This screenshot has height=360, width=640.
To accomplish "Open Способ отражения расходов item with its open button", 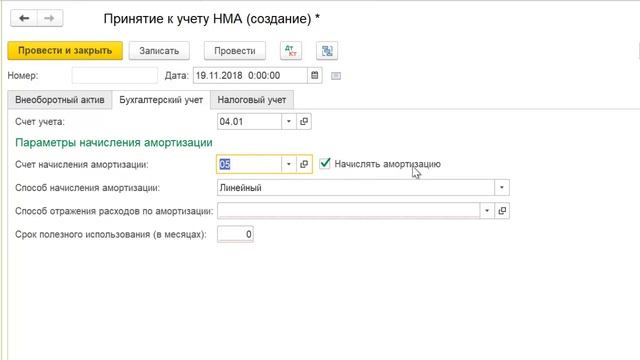I will pos(502,211).
